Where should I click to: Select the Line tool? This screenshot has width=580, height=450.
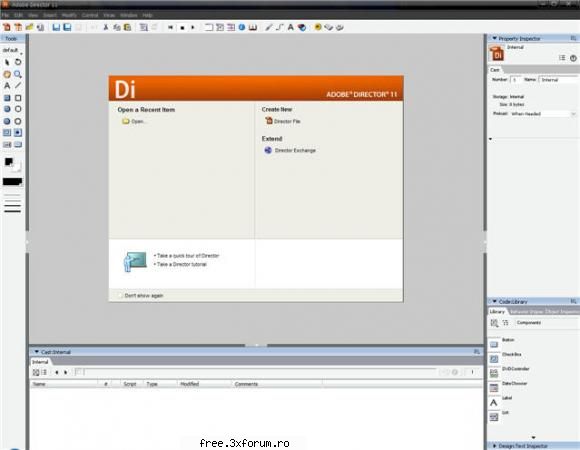(x=18, y=86)
